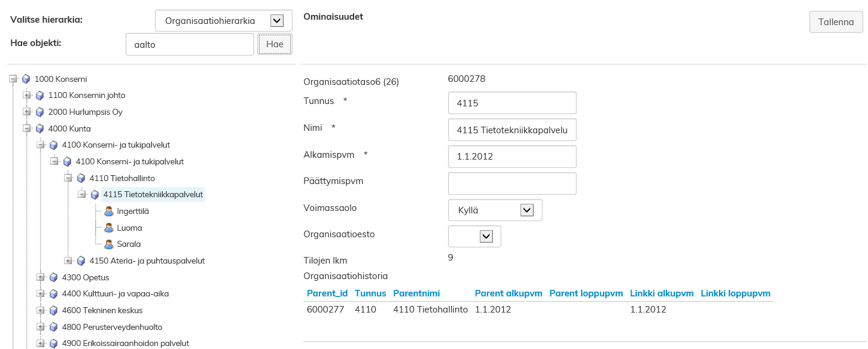
Task: Click the person icon next to Sarala
Action: tap(109, 244)
